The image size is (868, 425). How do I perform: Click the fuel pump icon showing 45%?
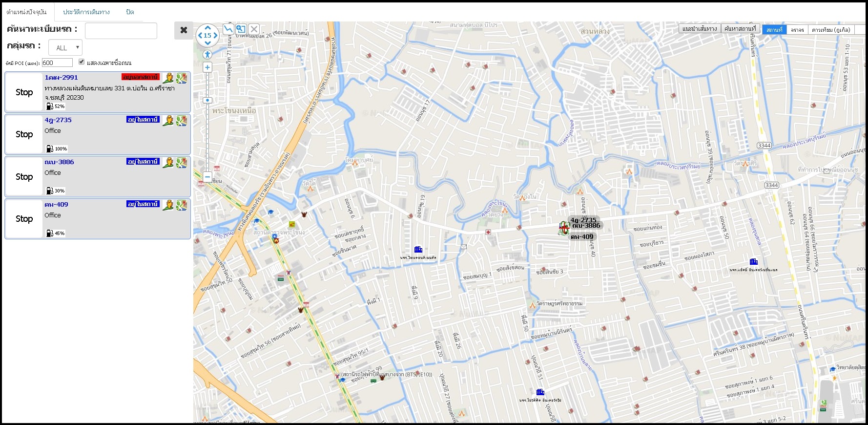click(49, 233)
